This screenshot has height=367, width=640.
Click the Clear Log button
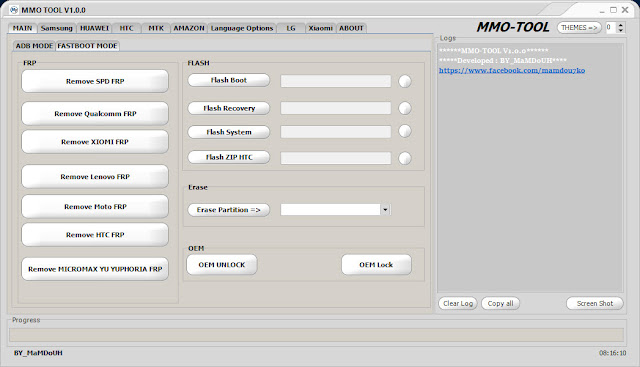[x=458, y=303]
